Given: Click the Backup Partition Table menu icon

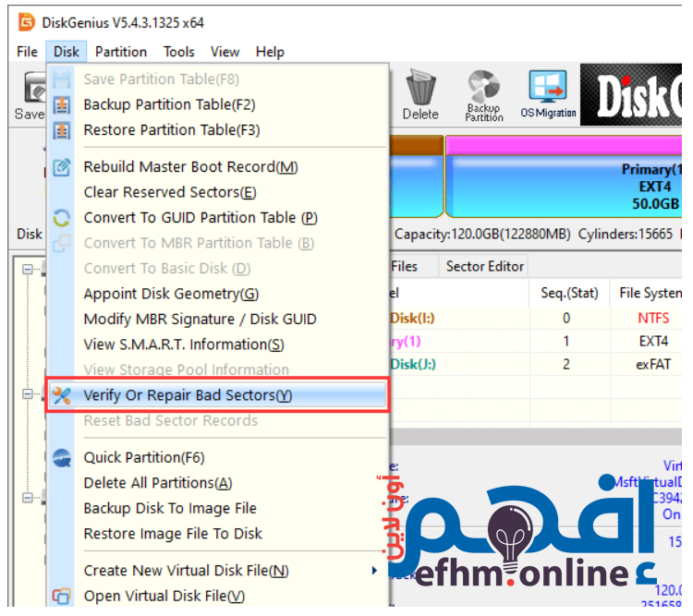Looking at the screenshot, I should (x=62, y=105).
